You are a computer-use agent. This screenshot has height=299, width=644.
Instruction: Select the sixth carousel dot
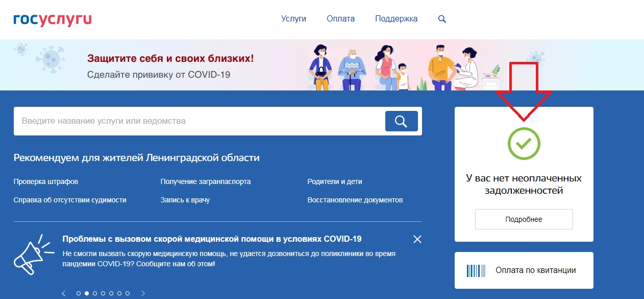pyautogui.click(x=119, y=293)
